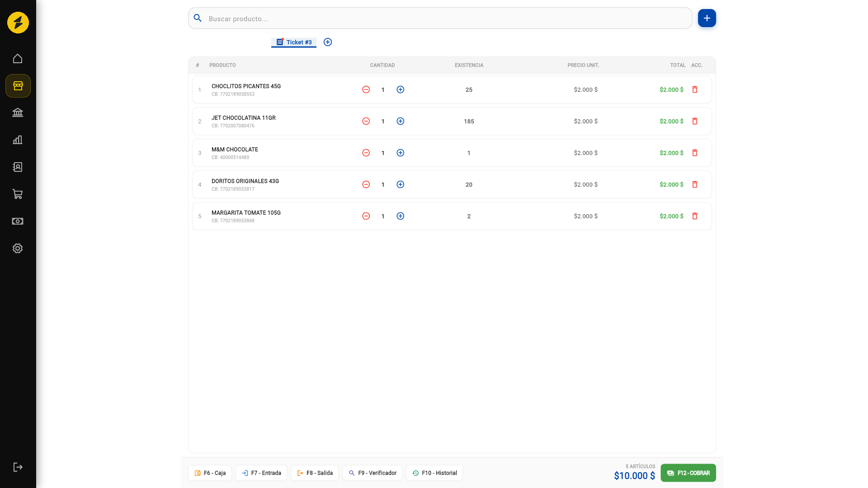The width and height of the screenshot is (868, 488).
Task: Open the contacts book sidebar icon
Action: click(18, 167)
